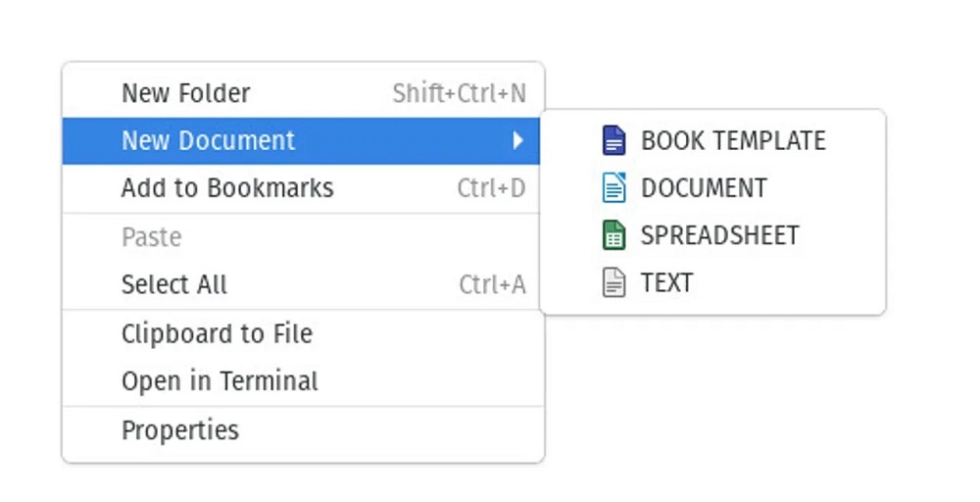Create a new BOOK TEMPLATE document
Viewport: 980px width, 502px height.
click(733, 141)
